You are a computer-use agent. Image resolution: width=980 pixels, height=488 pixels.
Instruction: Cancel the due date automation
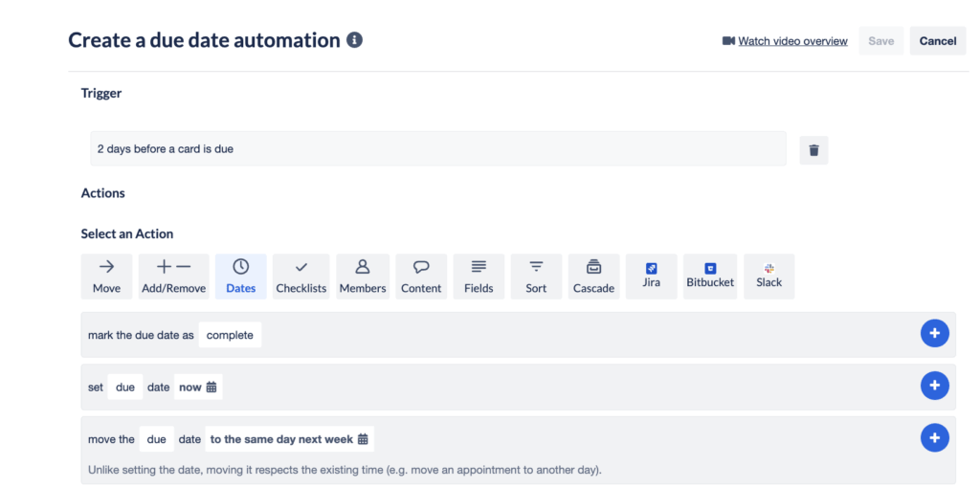tap(938, 40)
